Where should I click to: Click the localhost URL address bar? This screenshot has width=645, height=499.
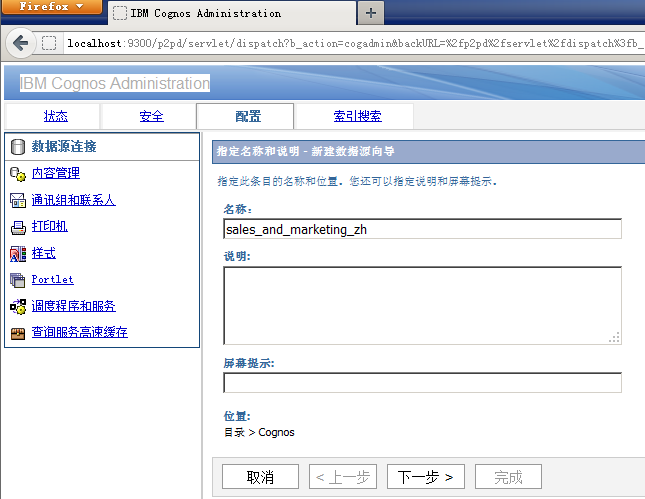coord(354,43)
